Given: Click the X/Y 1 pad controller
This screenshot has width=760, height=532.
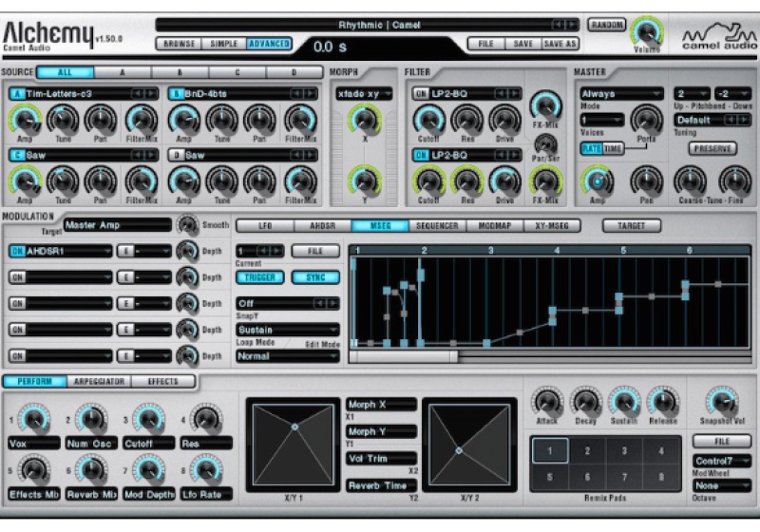Looking at the screenshot, I should (x=294, y=443).
